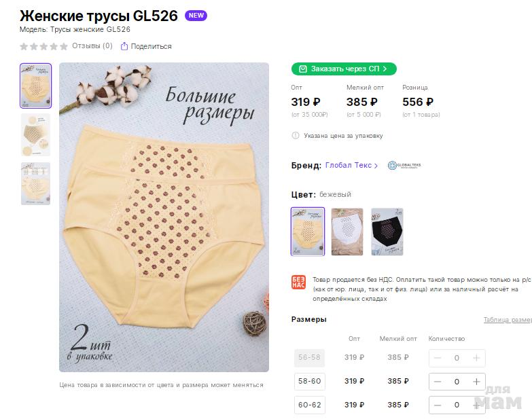Increase quantity for size 60-62
This screenshot has height=419, width=532.
tap(477, 405)
